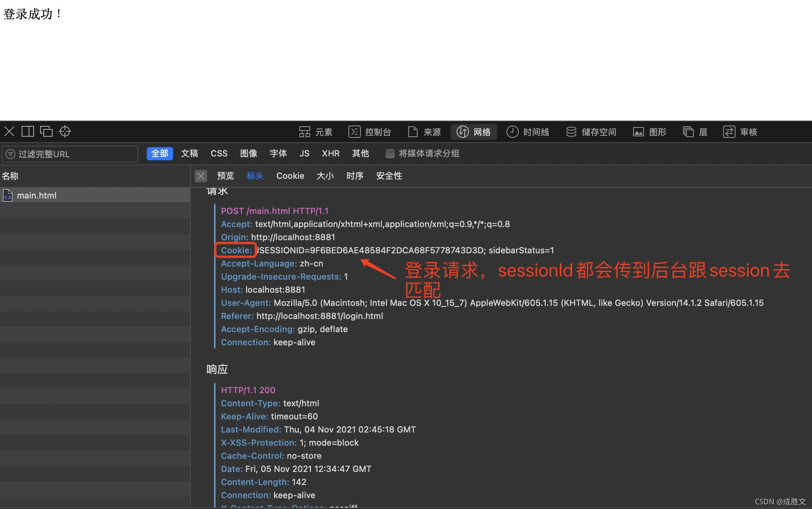Click the main.html document file icon

pyautogui.click(x=8, y=195)
